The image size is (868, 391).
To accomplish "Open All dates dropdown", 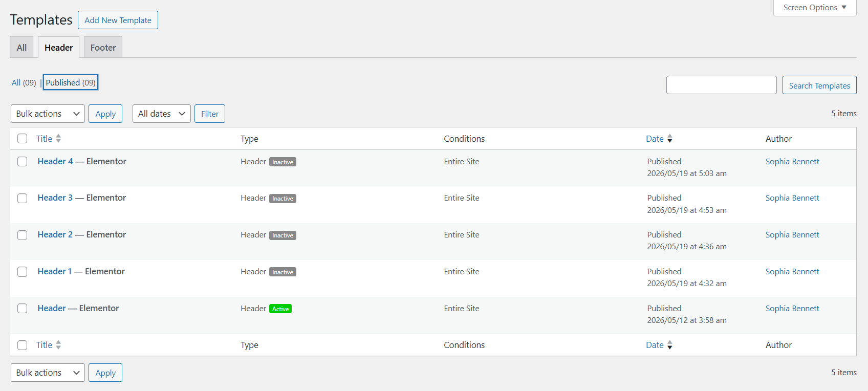I will tap(162, 114).
